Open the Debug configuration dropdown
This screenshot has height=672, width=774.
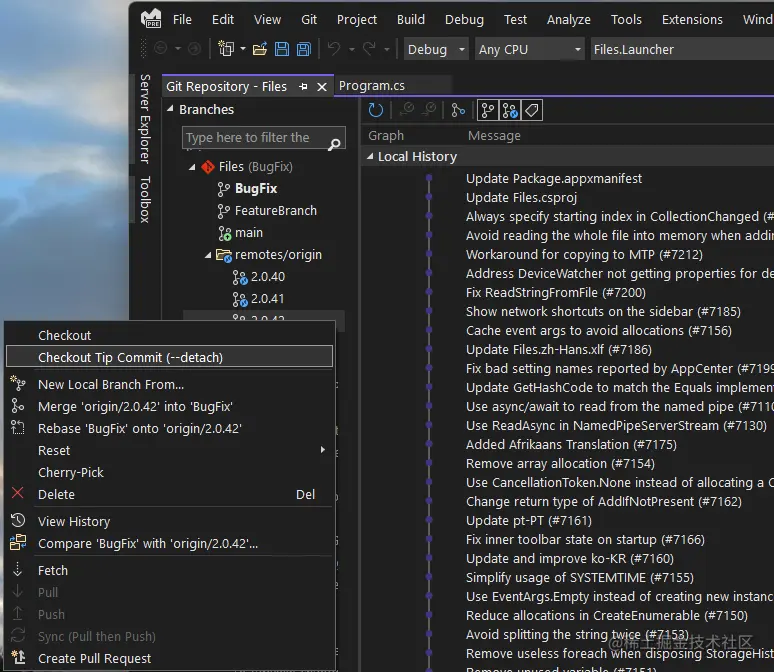[436, 49]
